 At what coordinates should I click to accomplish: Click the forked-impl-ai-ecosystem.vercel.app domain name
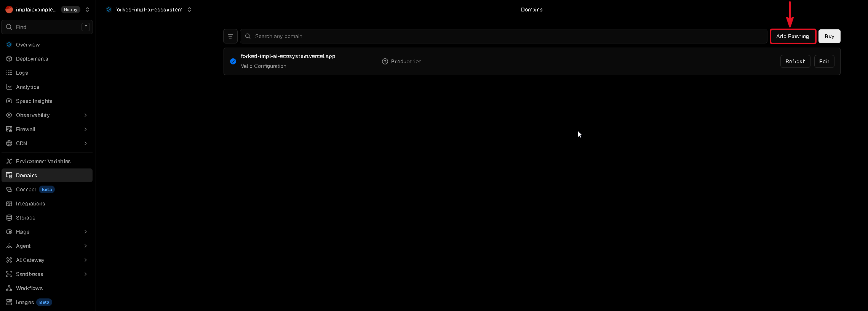[x=288, y=56]
